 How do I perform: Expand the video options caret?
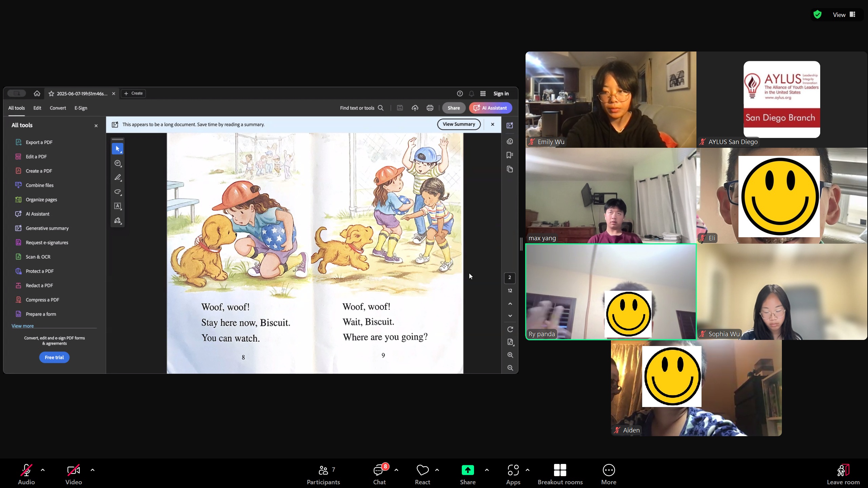click(93, 470)
